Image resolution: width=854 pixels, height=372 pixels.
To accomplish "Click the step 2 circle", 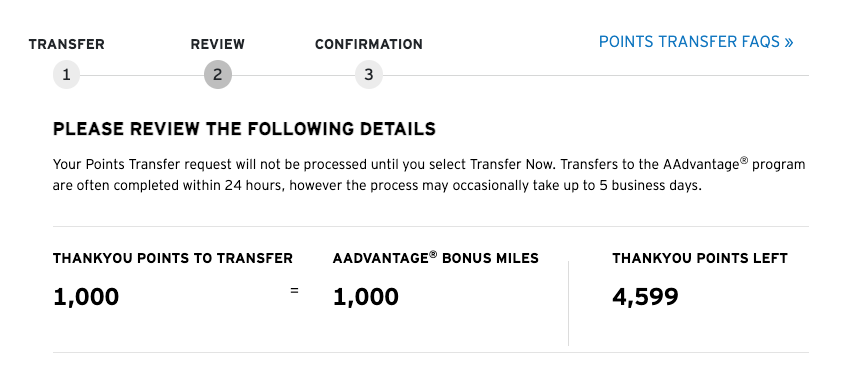I will 218,75.
